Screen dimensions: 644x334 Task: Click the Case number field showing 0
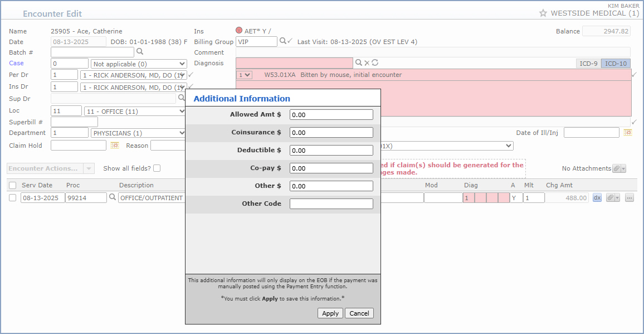70,64
